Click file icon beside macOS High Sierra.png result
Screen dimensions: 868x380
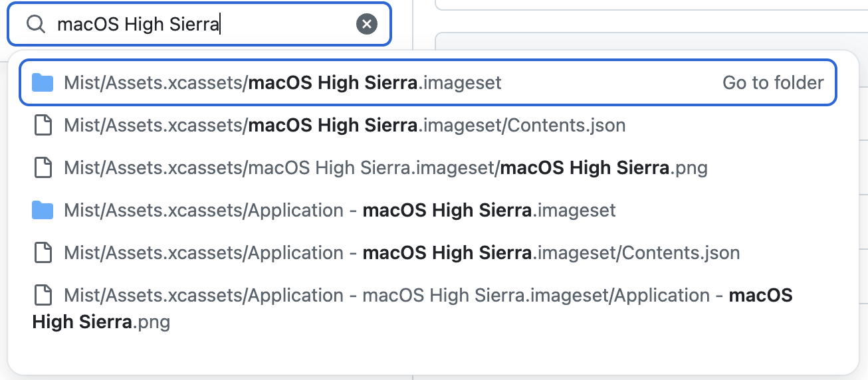(43, 167)
